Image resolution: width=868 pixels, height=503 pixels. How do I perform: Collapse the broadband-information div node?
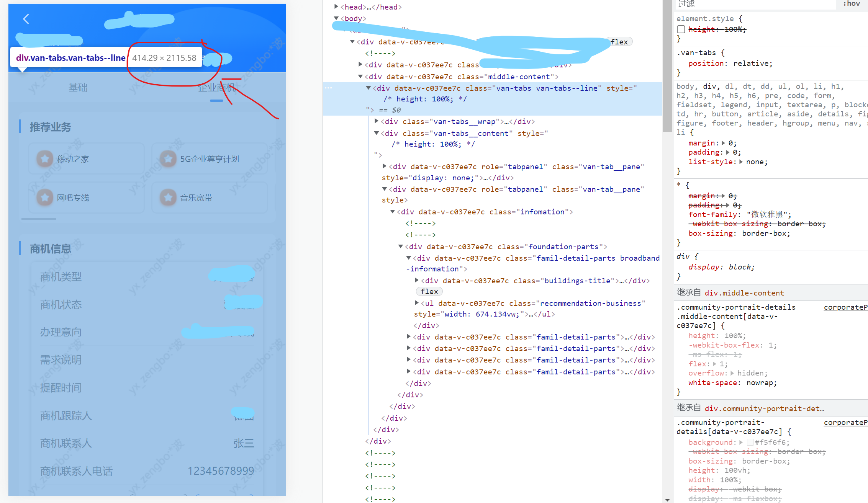(409, 258)
